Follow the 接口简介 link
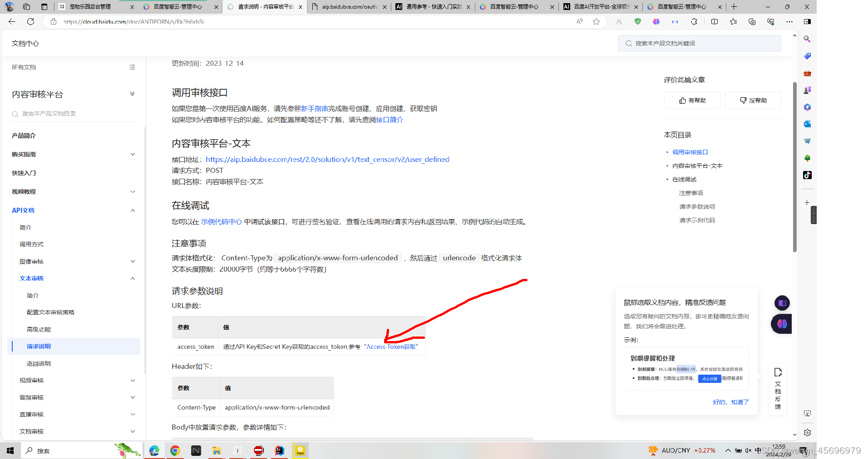868x459 pixels. (390, 120)
